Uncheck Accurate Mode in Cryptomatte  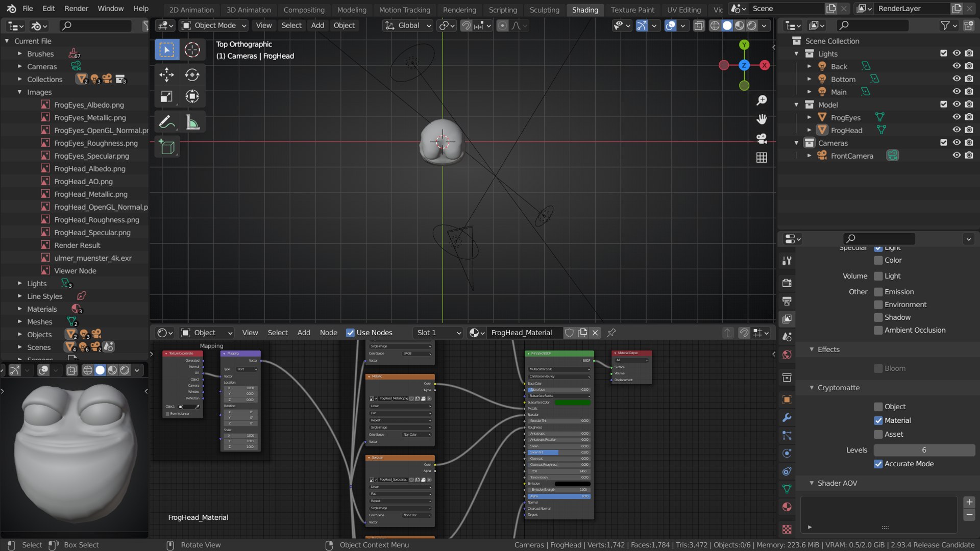pyautogui.click(x=878, y=464)
